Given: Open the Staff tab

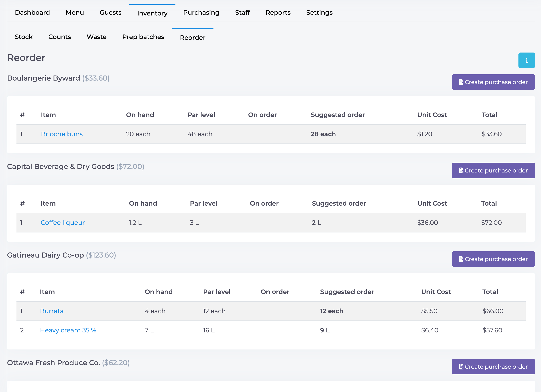Looking at the screenshot, I should coord(242,13).
